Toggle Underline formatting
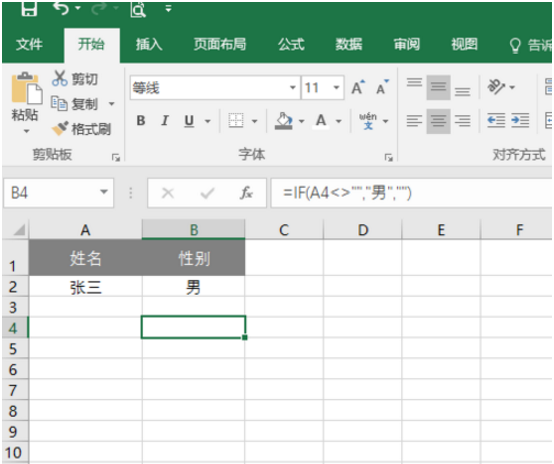 point(189,121)
